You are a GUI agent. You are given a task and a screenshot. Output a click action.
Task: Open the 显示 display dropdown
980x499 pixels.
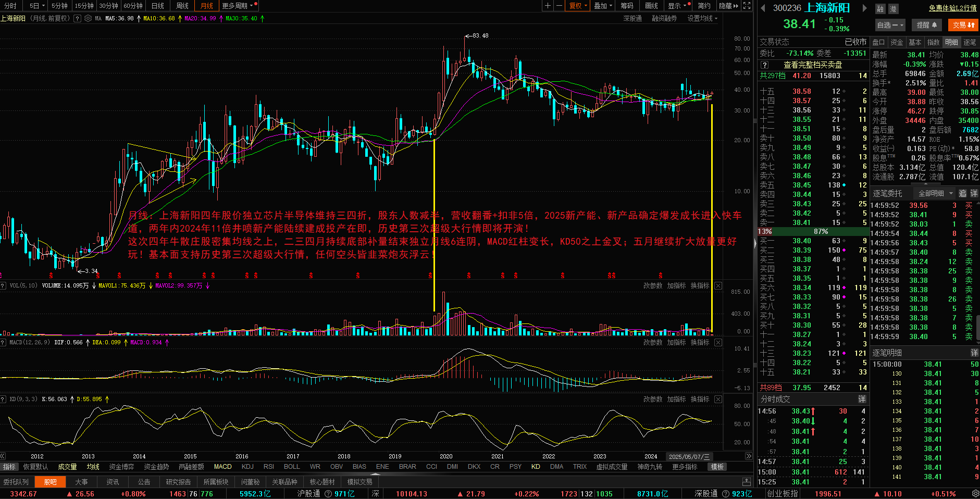(x=677, y=6)
